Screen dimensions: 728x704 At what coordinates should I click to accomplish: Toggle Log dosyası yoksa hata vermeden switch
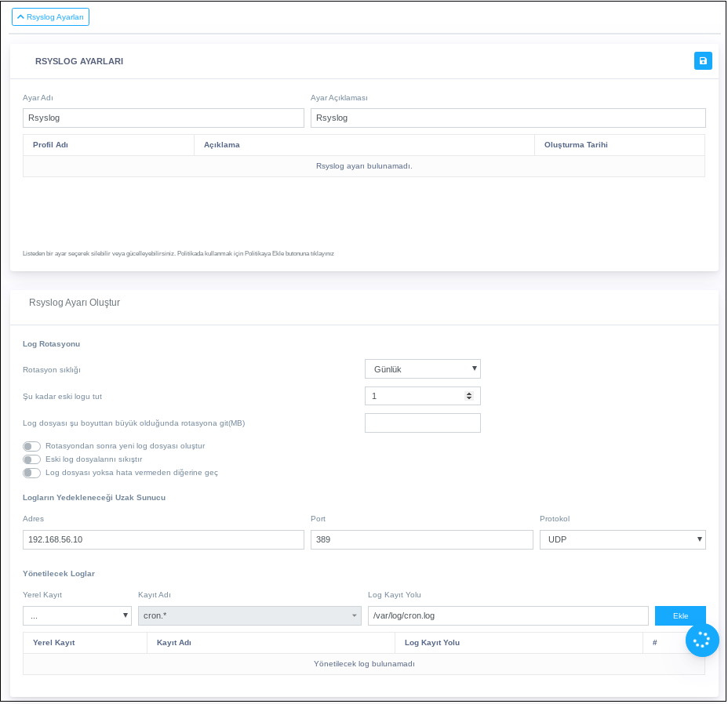click(x=31, y=473)
